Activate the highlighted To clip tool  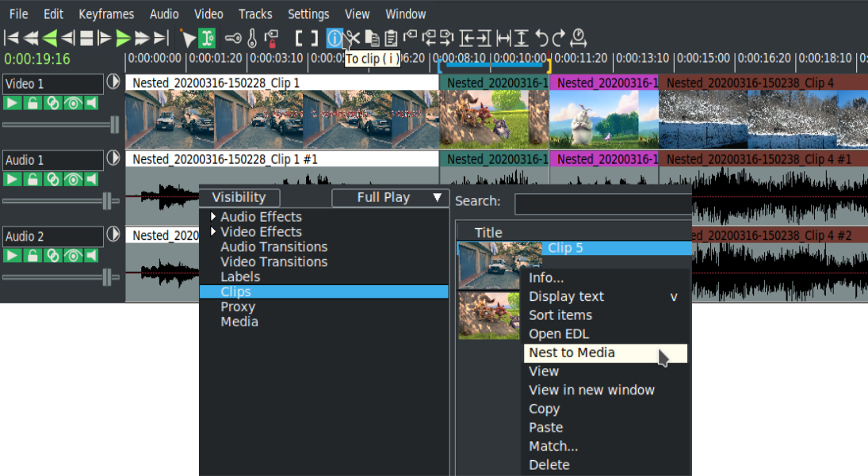[334, 37]
